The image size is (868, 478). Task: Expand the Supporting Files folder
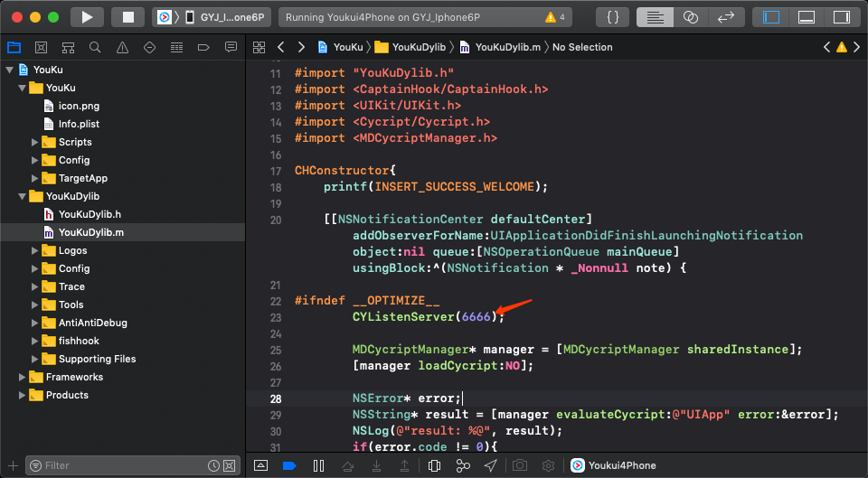point(35,359)
